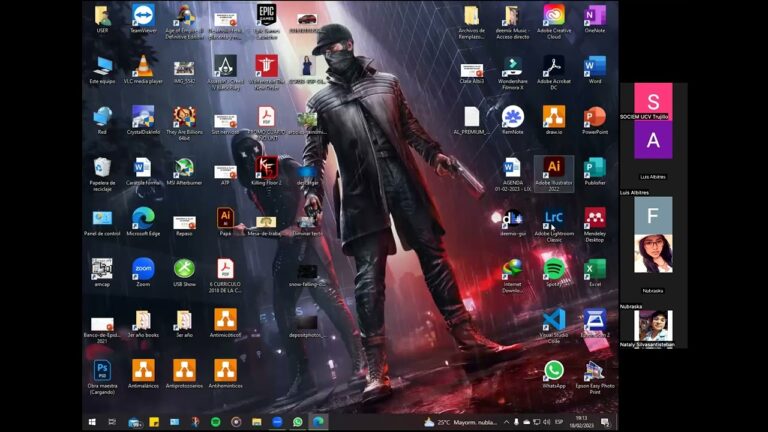The height and width of the screenshot is (432, 768).
Task: Launch WhatsApp desktop shortcut
Action: 553,374
